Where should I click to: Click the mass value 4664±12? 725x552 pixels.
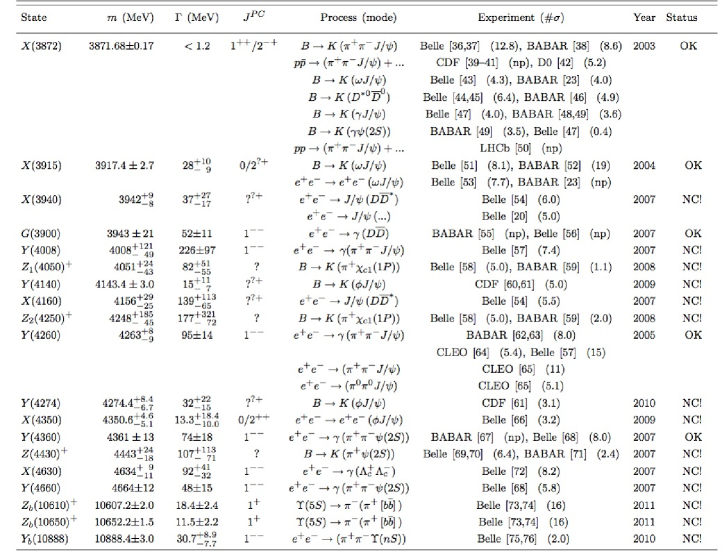click(x=133, y=488)
